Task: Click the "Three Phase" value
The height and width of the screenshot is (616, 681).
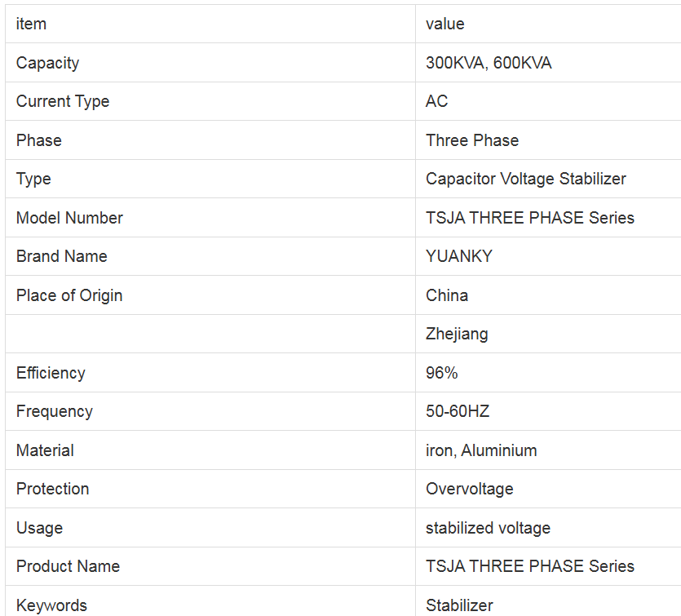Action: tap(472, 140)
